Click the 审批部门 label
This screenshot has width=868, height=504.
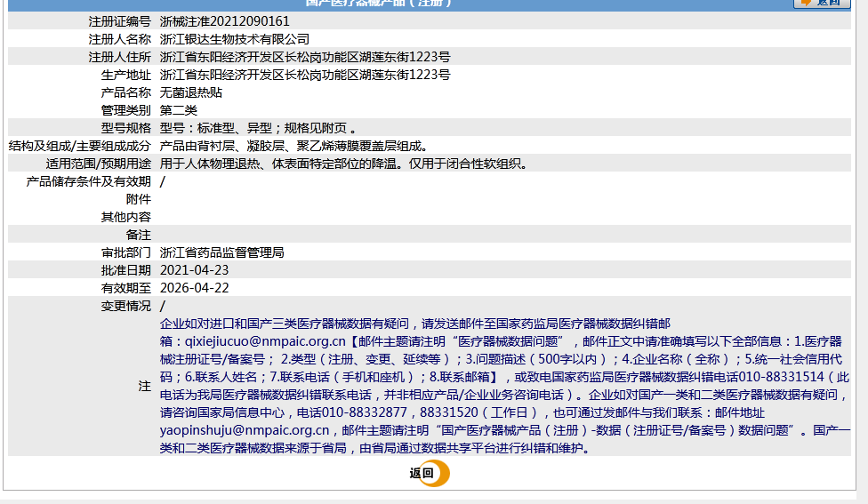click(125, 252)
